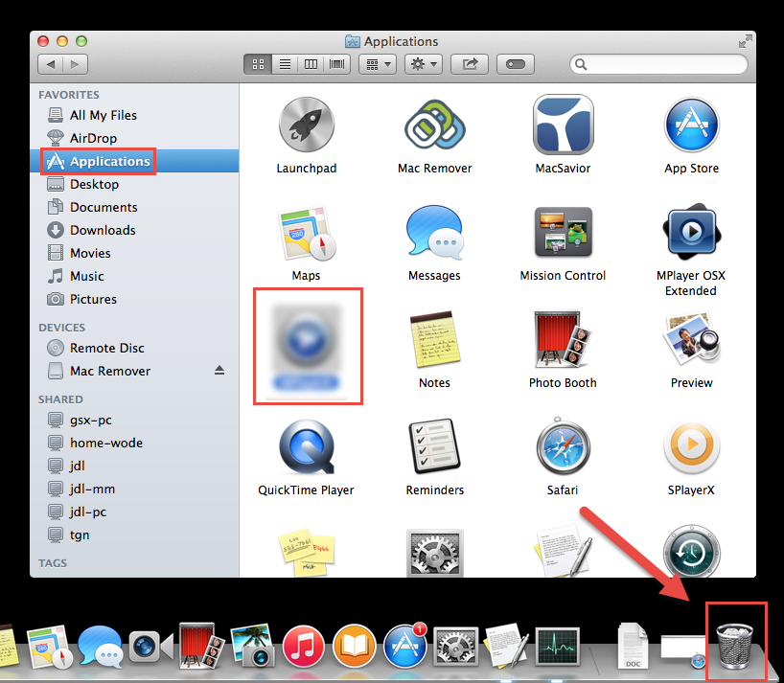Open FaceTime from the Dock

pos(151,647)
